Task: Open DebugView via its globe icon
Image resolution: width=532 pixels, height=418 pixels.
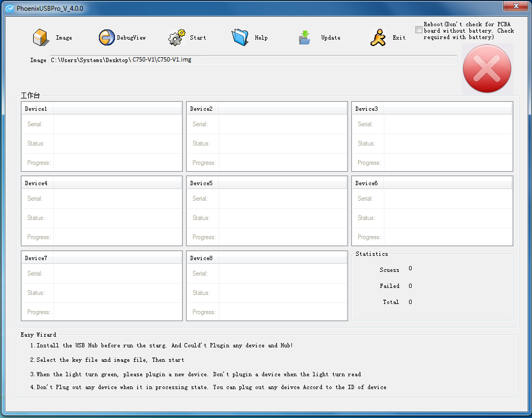Action: [106, 37]
